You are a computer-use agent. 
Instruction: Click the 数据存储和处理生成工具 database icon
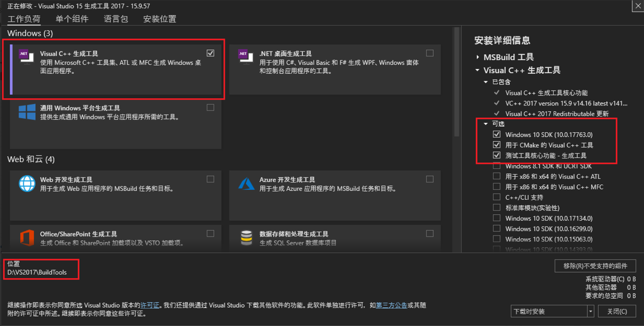[246, 238]
